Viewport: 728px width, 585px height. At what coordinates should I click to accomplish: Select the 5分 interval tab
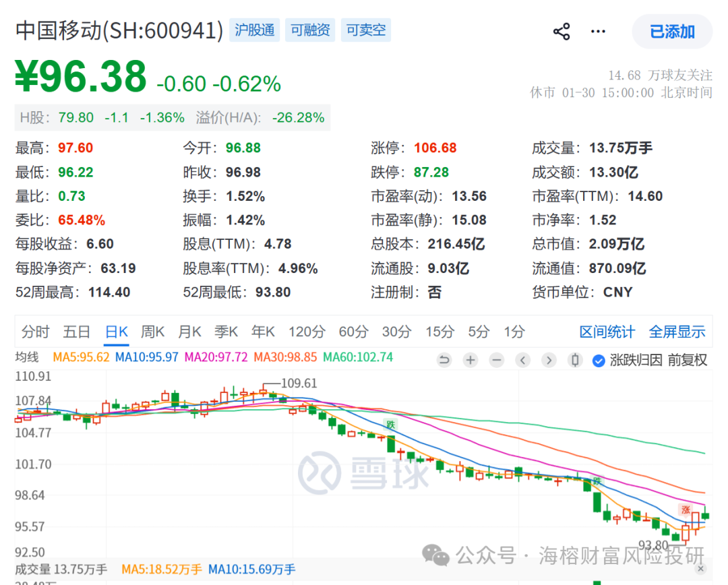click(x=479, y=332)
